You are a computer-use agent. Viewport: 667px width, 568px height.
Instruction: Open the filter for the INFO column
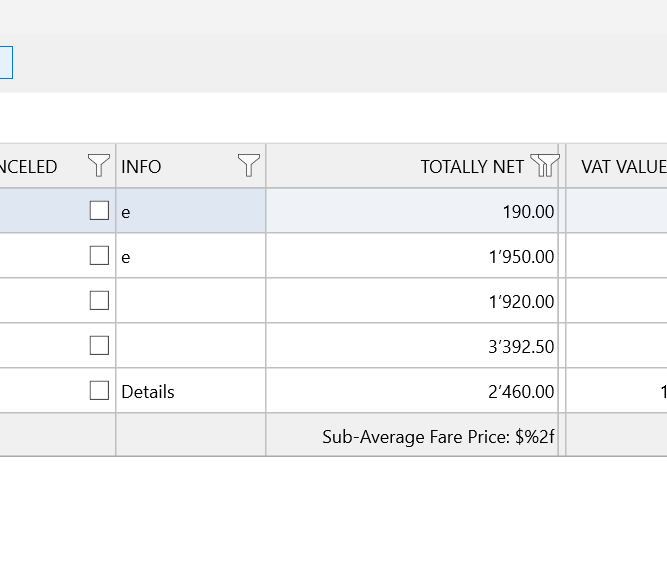249,166
